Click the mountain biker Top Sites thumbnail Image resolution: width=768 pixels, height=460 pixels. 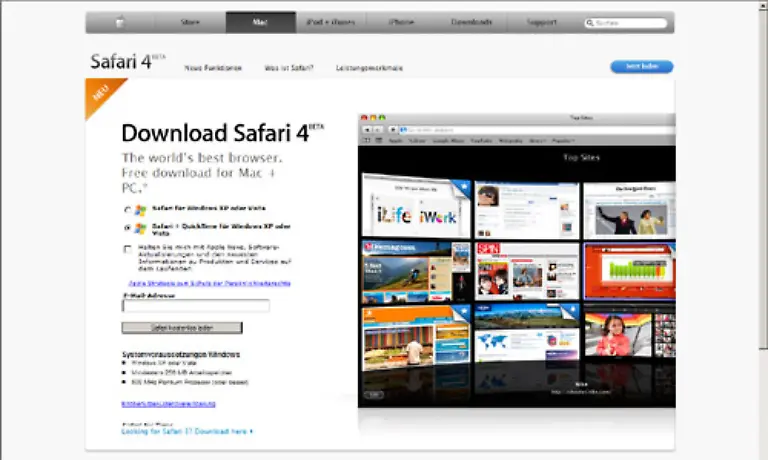point(416,271)
